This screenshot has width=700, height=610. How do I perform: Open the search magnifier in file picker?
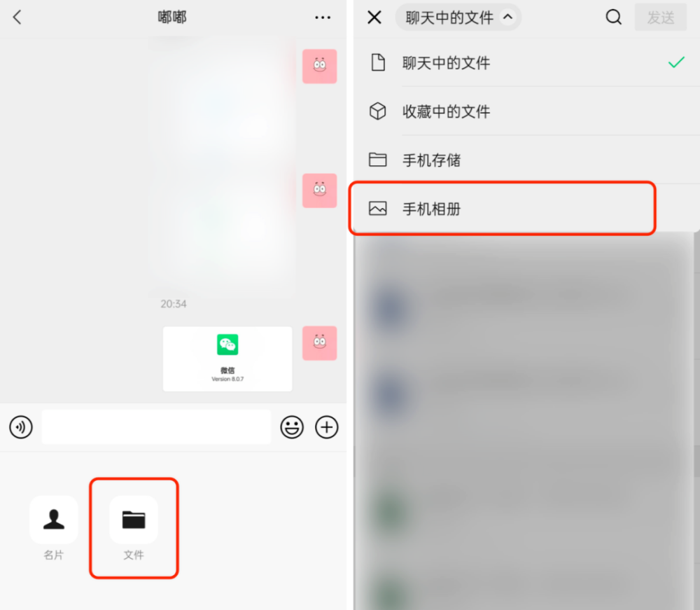tap(613, 18)
